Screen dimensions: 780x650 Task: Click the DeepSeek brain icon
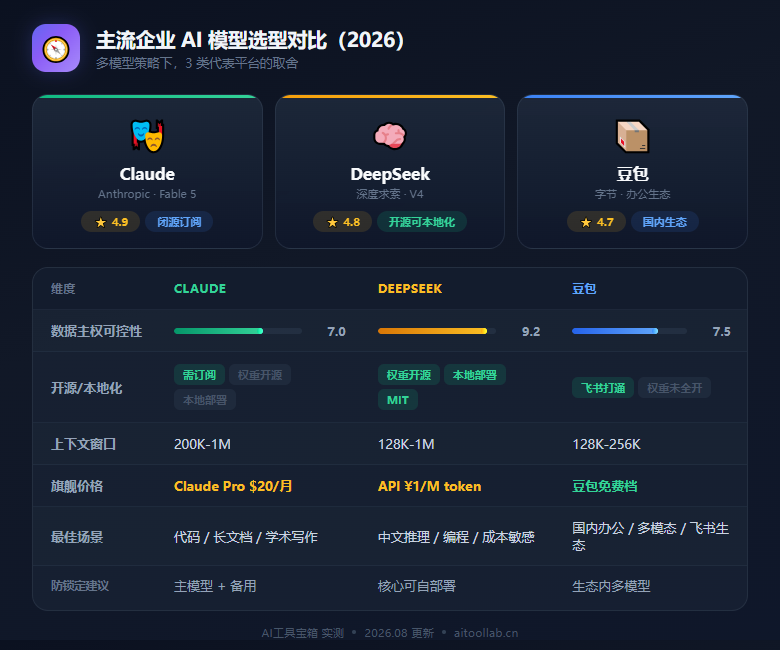point(390,135)
